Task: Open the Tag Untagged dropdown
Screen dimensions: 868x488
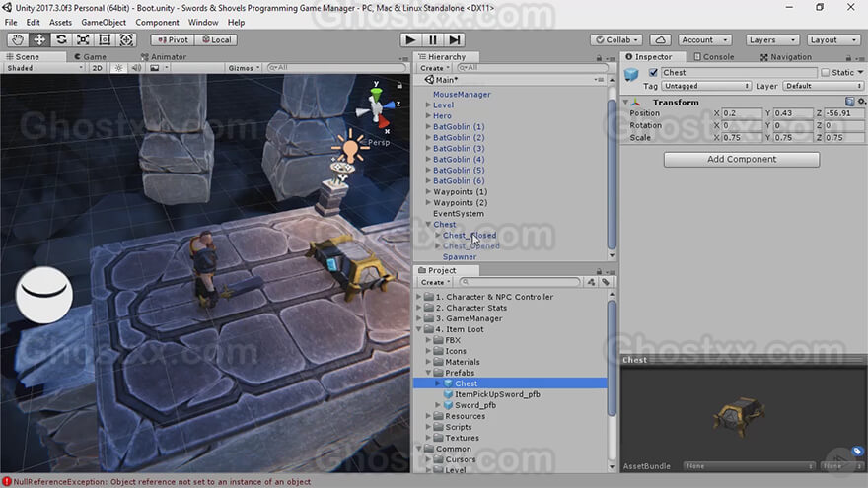Action: pos(706,86)
